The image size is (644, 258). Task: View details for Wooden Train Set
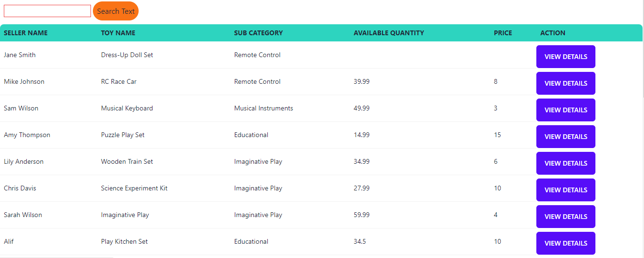click(x=565, y=163)
